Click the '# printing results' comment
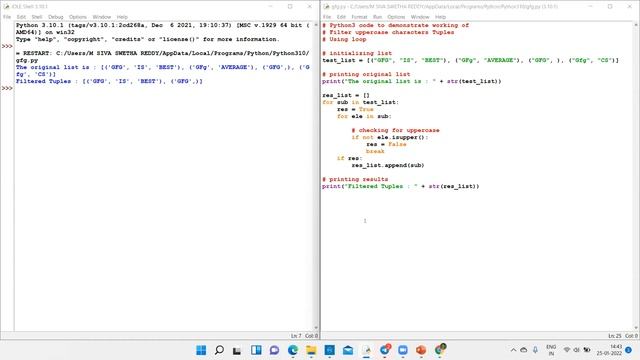 click(355, 179)
